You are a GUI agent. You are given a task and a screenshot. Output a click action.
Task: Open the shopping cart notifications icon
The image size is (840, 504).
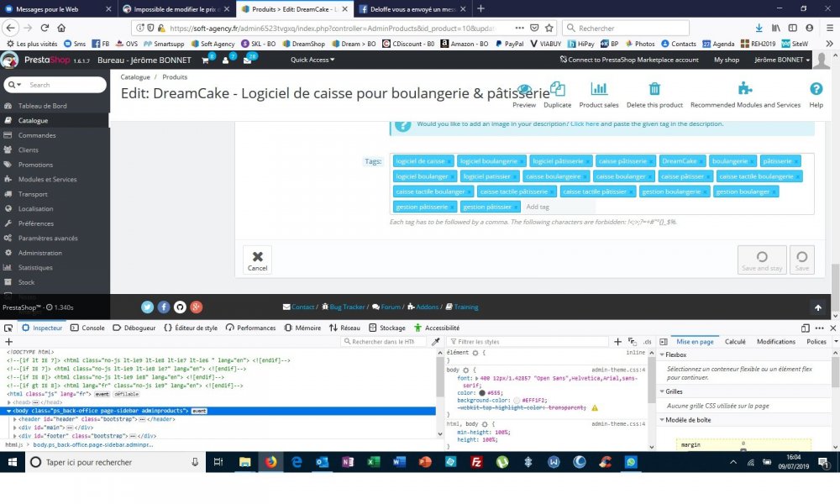[205, 60]
